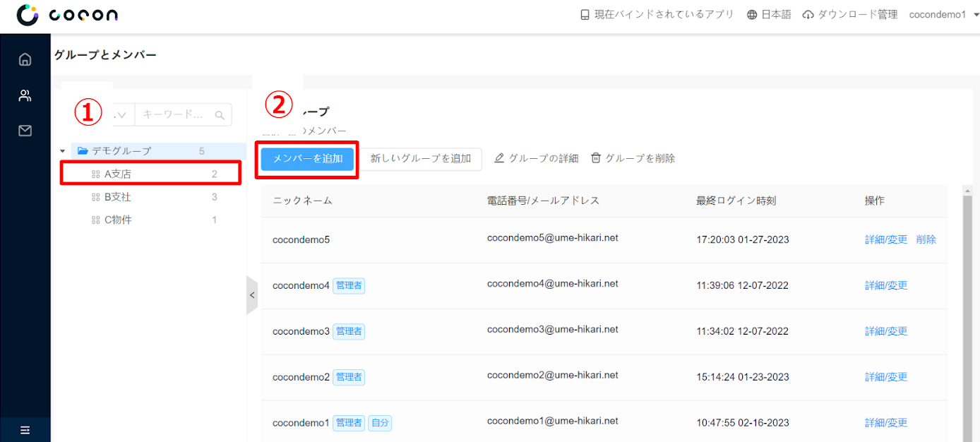The image size is (980, 442).
Task: Click 削除 for cocondemo5
Action: coord(926,240)
